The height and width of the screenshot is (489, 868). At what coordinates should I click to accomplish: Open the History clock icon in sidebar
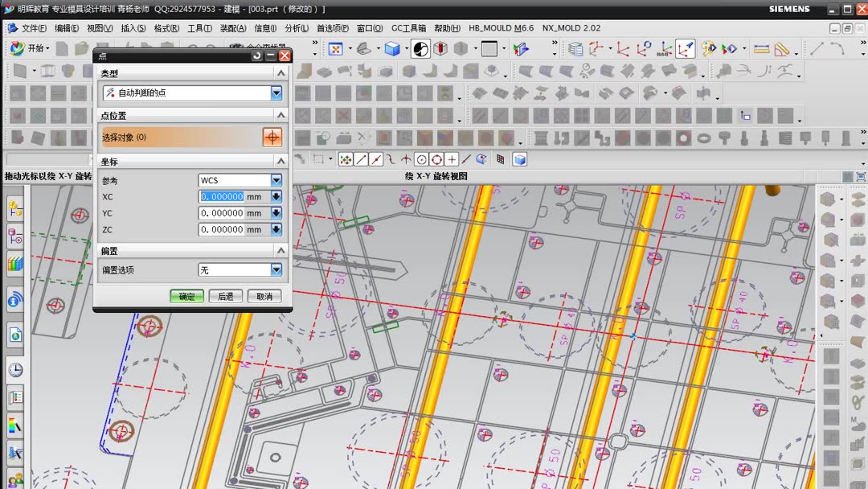click(x=15, y=370)
